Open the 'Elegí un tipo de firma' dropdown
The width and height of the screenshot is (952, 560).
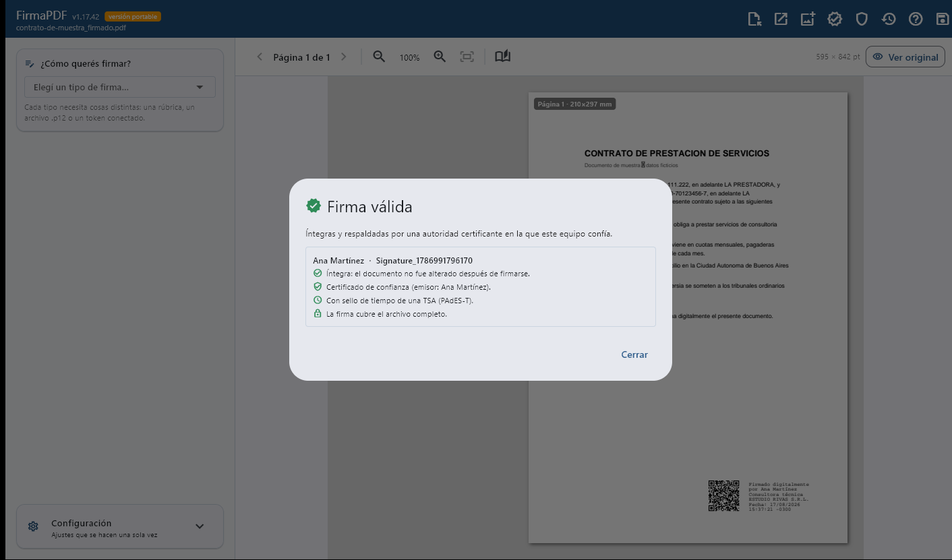[120, 87]
